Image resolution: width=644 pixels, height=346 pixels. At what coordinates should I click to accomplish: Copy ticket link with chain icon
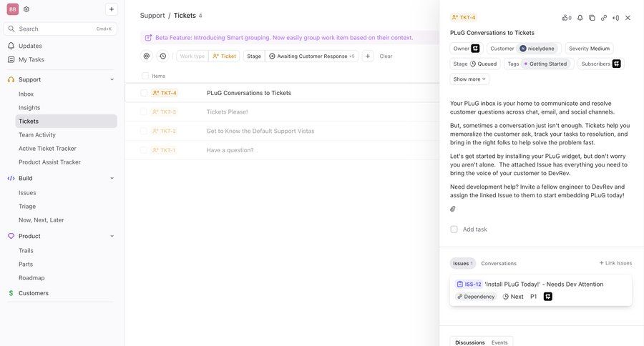604,18
